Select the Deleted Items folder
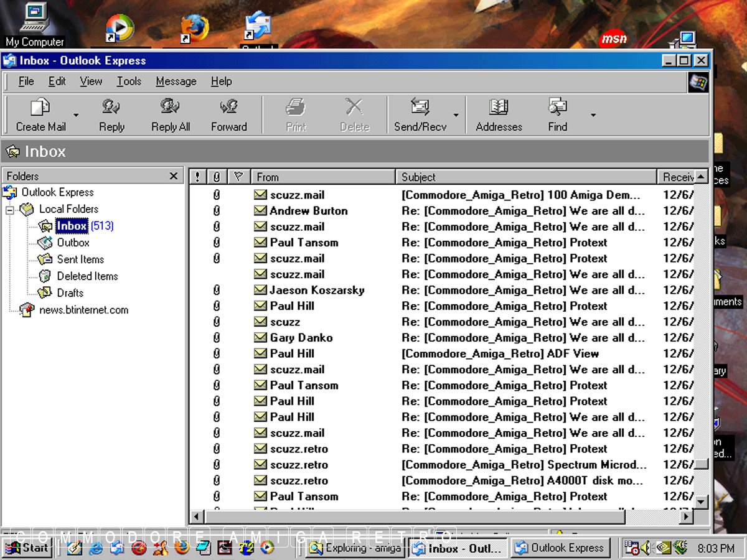747x560 pixels. (x=87, y=276)
